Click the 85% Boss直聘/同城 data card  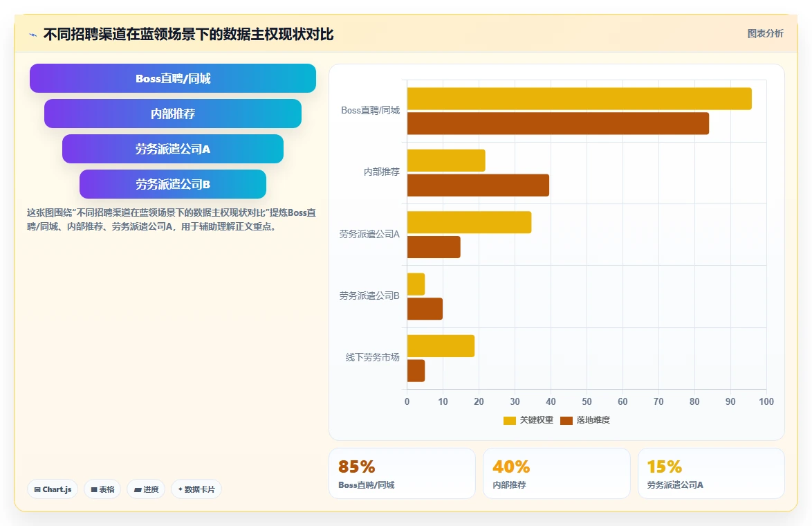(402, 473)
